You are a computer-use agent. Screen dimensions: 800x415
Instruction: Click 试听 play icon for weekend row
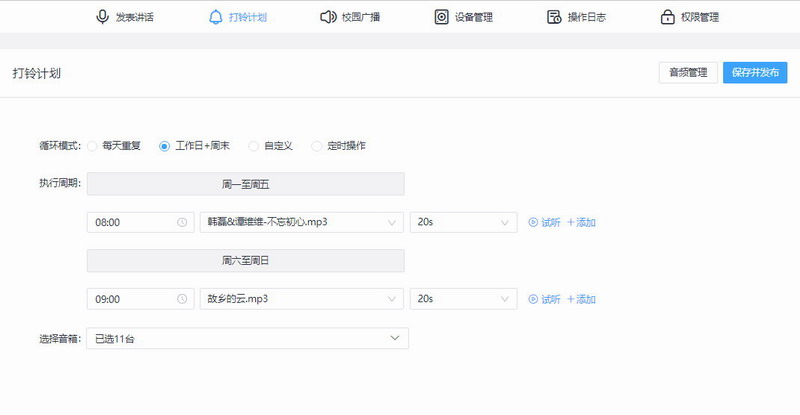pyautogui.click(x=533, y=299)
